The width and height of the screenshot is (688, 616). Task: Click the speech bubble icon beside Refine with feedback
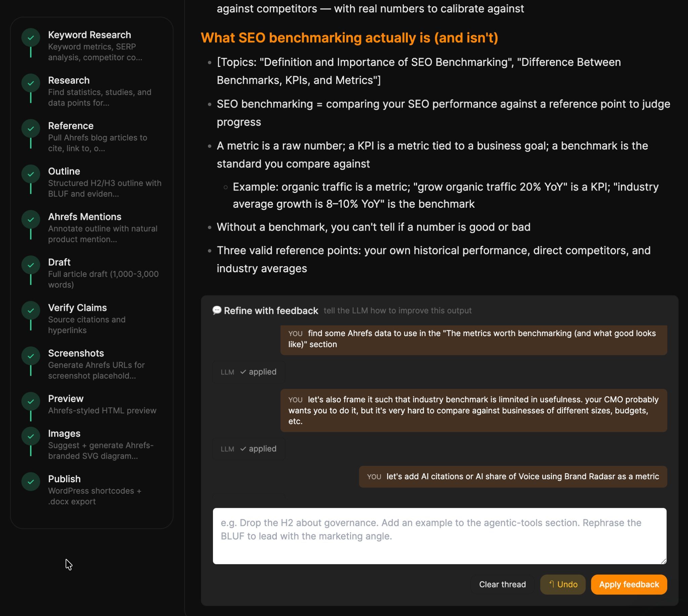[217, 311]
